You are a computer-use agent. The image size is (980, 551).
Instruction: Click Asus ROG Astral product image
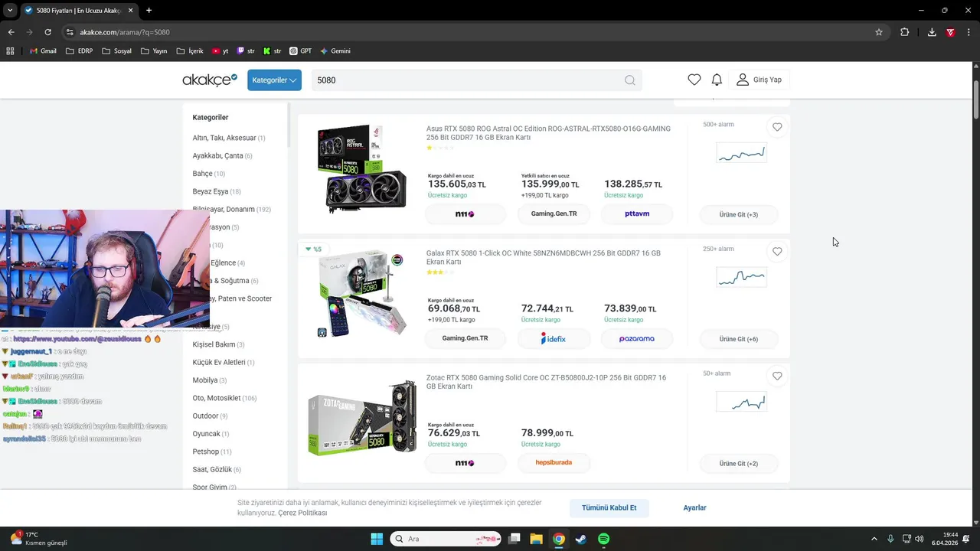point(361,168)
